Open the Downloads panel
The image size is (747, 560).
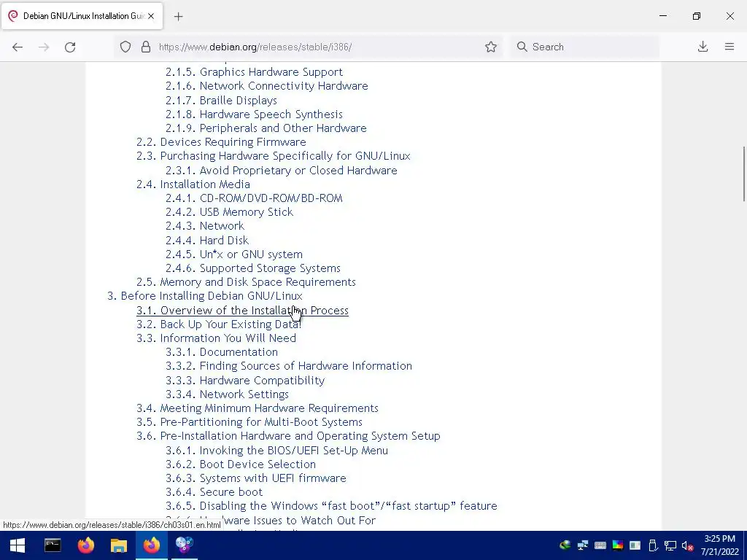[703, 47]
